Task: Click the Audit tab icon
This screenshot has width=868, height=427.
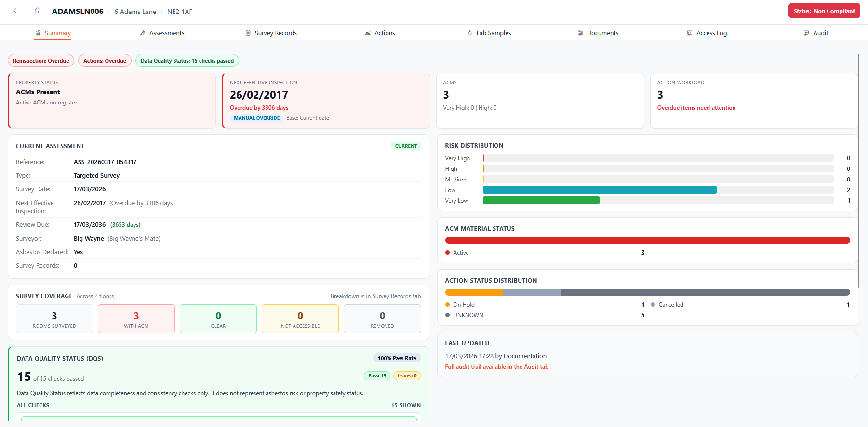Action: click(x=806, y=33)
